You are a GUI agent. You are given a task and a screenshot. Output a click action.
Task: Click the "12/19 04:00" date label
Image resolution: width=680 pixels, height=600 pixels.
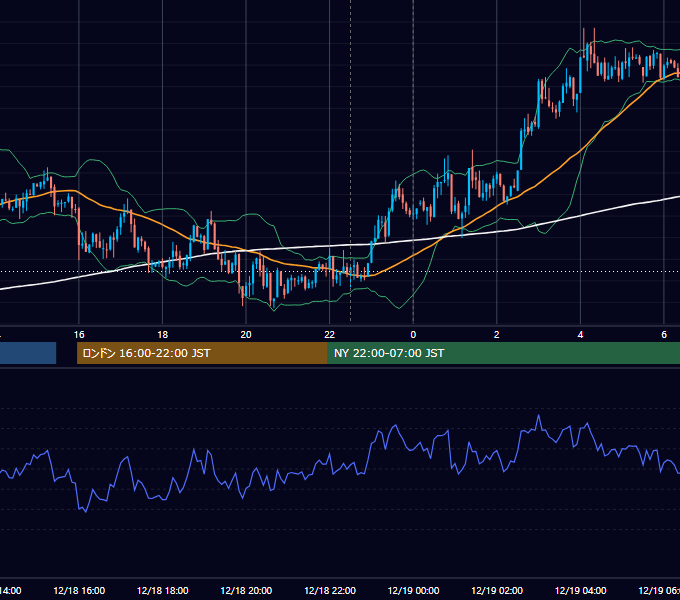(581, 590)
